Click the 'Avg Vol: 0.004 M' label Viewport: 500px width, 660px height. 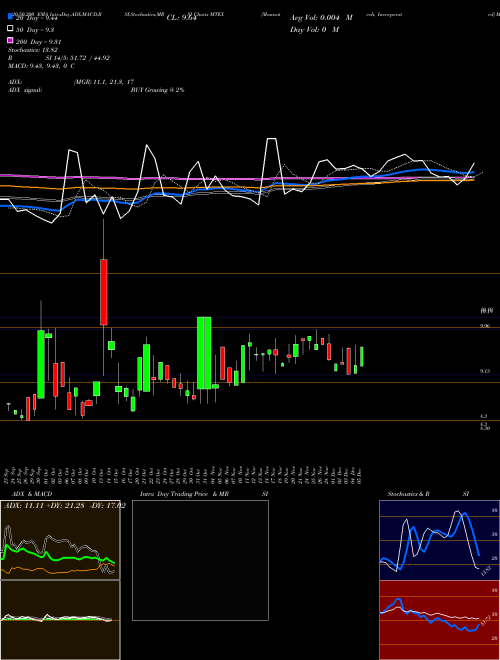[x=321, y=18]
